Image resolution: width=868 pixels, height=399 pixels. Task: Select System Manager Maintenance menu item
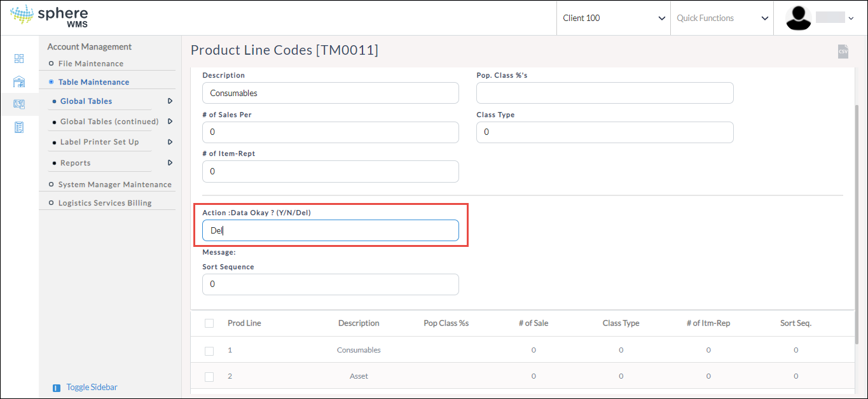pos(114,185)
